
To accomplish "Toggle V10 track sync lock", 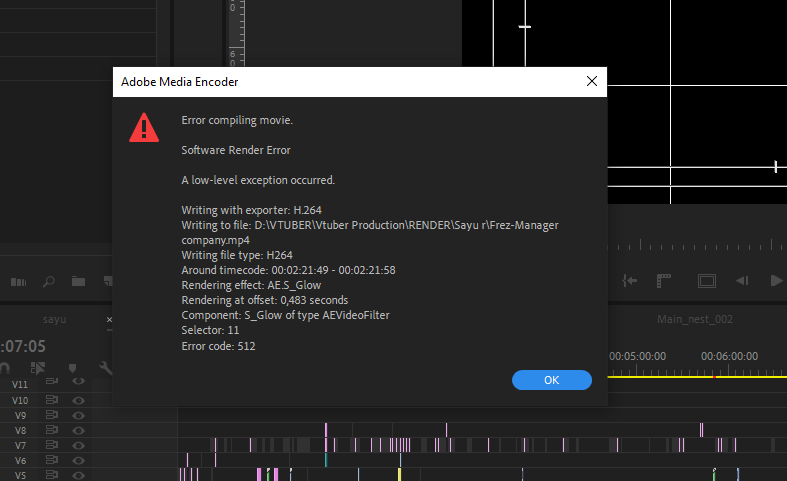I will click(x=52, y=400).
